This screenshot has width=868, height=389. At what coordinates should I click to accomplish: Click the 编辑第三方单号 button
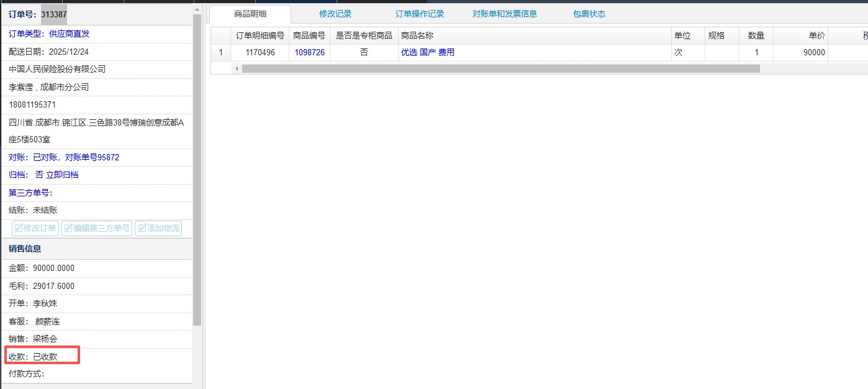(x=96, y=228)
